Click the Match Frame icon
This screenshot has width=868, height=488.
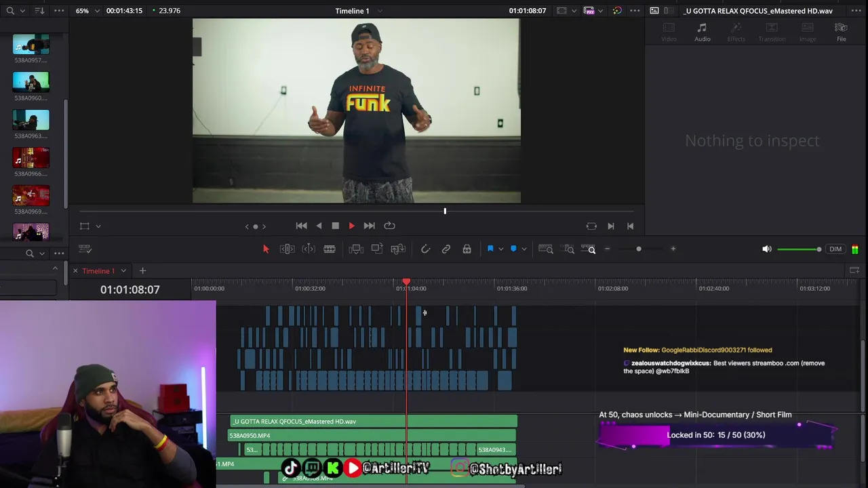click(591, 226)
